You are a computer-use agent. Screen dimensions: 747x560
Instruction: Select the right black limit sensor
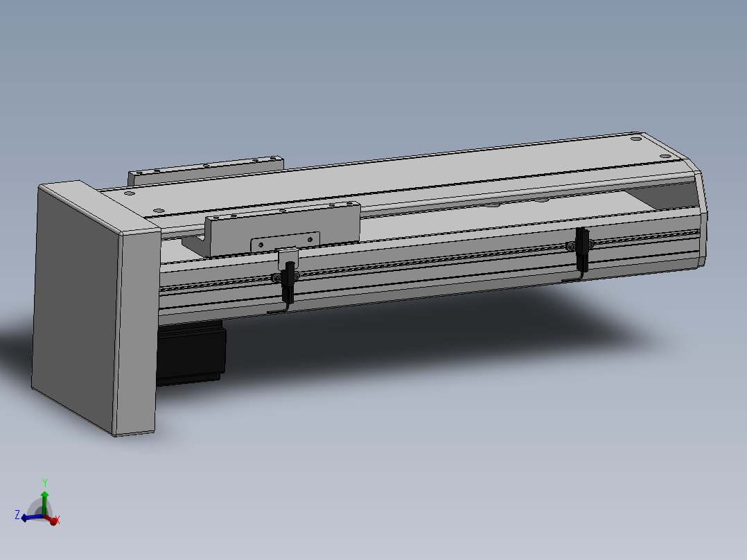click(x=581, y=250)
